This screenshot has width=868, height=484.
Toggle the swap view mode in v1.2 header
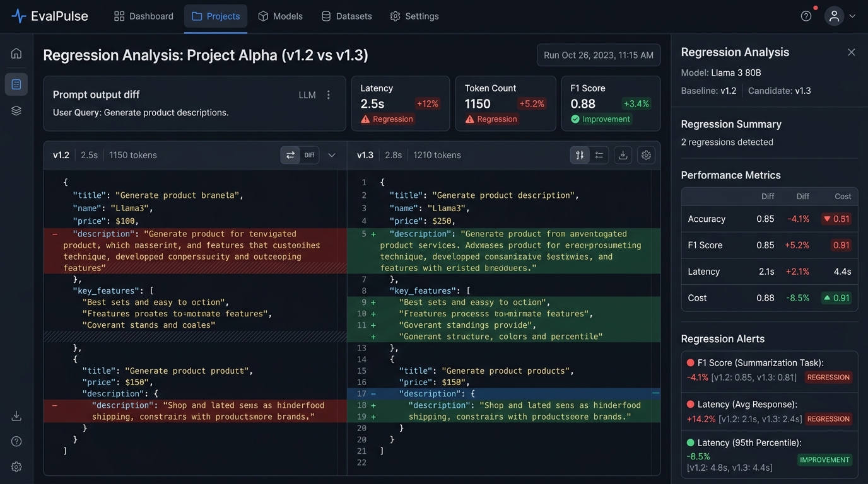pos(290,155)
